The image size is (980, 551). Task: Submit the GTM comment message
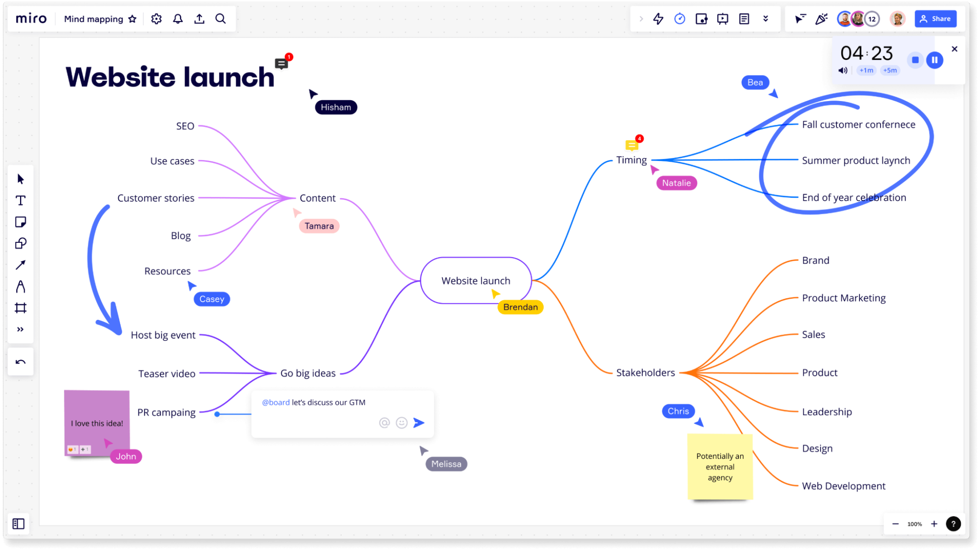coord(419,422)
